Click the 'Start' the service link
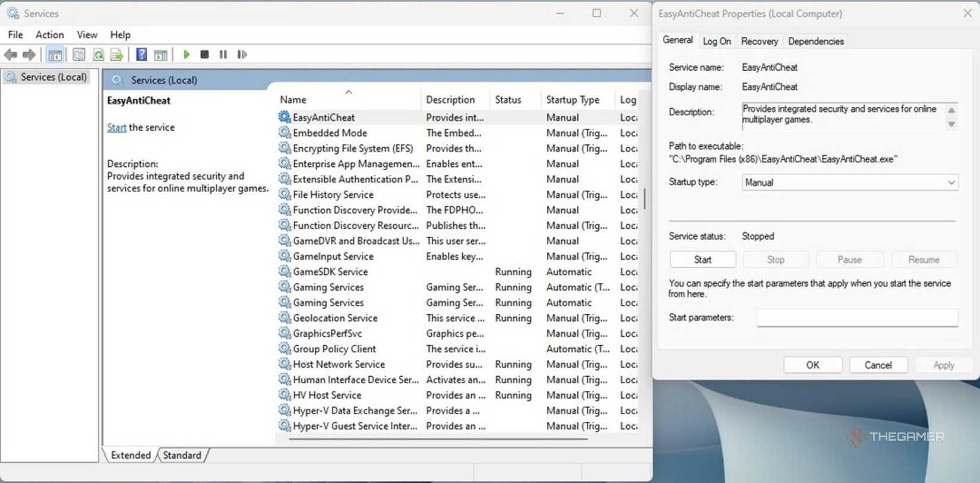The height and width of the screenshot is (483, 980). pos(116,127)
